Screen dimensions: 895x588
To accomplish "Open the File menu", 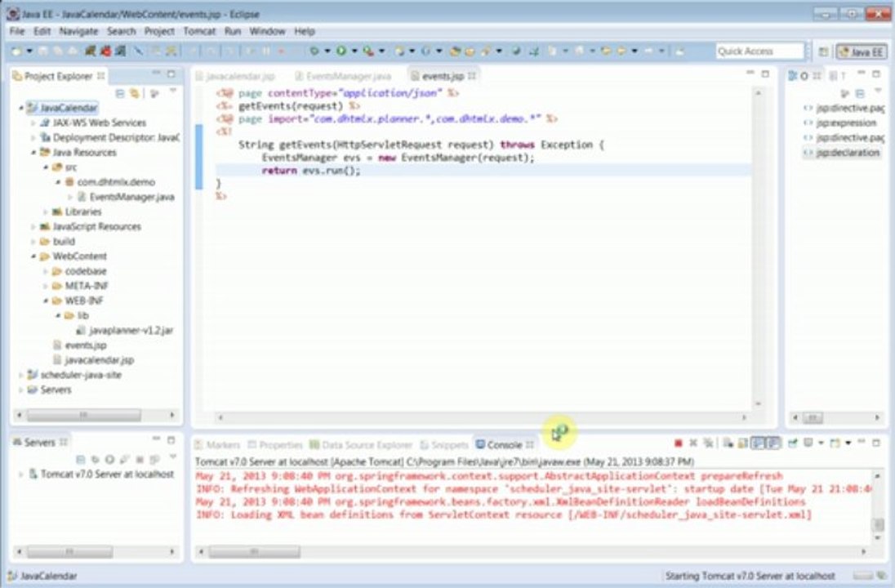I will [x=17, y=31].
